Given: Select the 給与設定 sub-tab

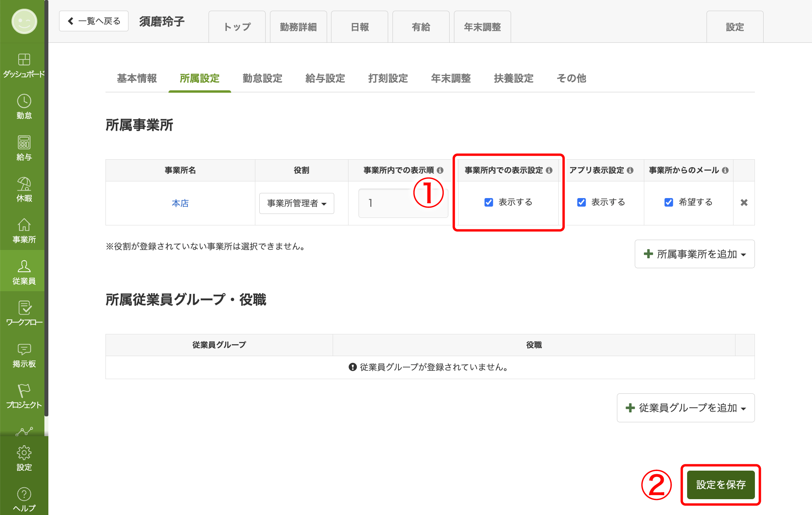Looking at the screenshot, I should pyautogui.click(x=325, y=78).
